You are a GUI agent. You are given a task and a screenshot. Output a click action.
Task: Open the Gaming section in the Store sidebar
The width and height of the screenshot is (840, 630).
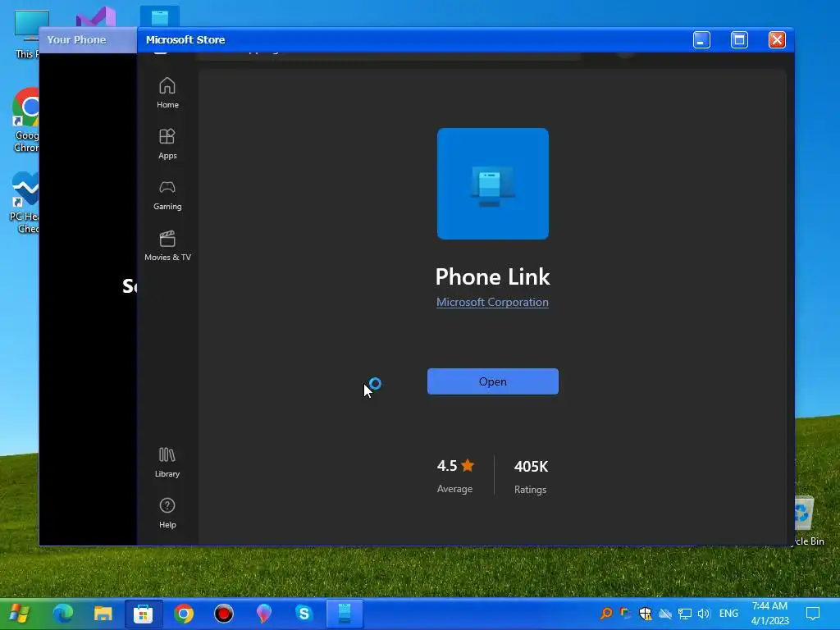(x=167, y=194)
